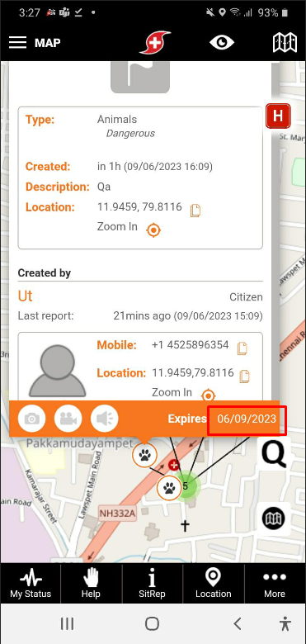
Task: Tap the Zoom In text in creator card
Action: pos(172,392)
